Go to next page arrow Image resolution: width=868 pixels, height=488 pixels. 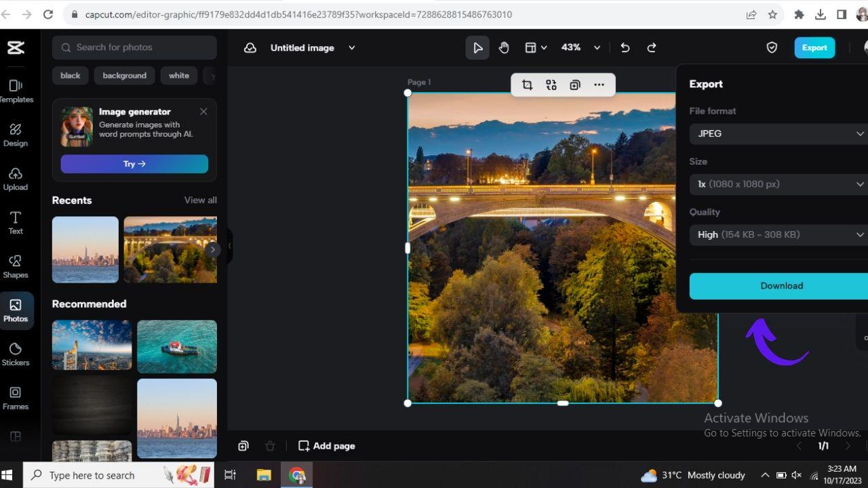[848, 446]
